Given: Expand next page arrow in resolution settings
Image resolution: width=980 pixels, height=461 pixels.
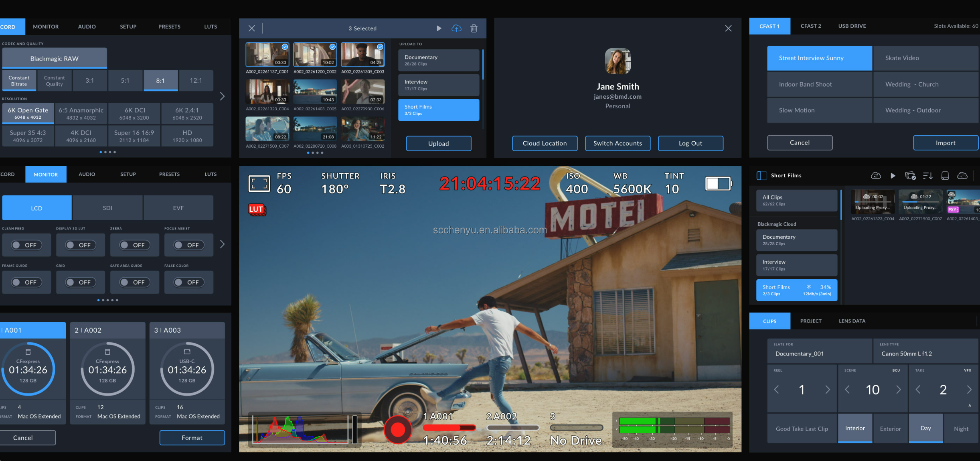Looking at the screenshot, I should 223,96.
